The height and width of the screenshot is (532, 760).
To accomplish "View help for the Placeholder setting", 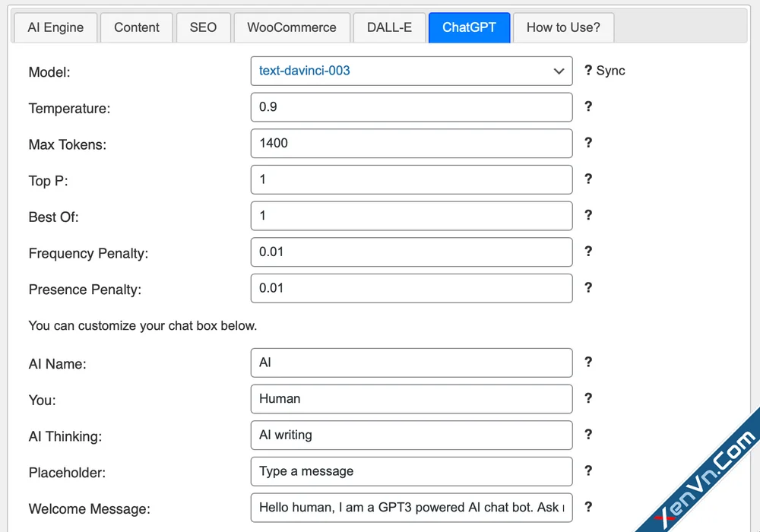I will [588, 471].
